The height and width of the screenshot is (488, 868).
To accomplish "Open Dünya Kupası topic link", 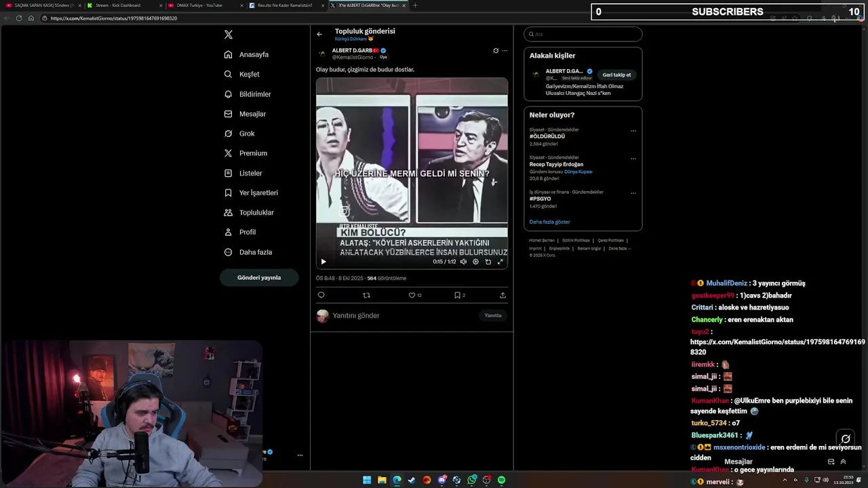I will (x=578, y=171).
